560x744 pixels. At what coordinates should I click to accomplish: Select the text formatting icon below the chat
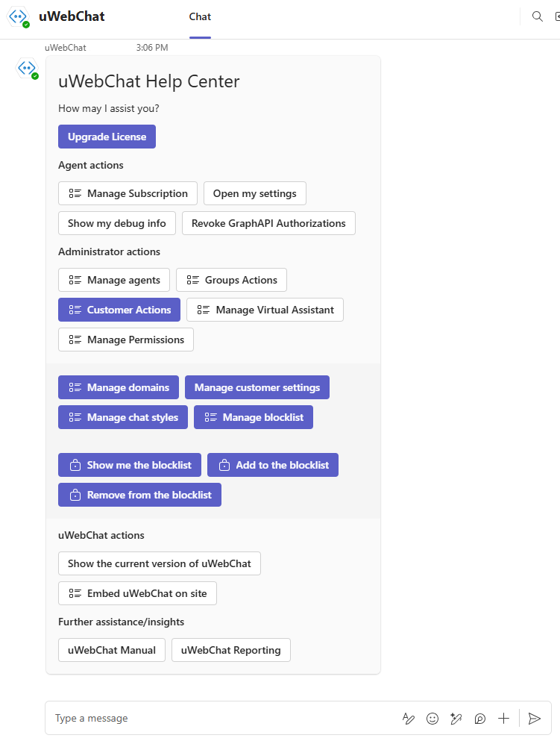coord(409,718)
